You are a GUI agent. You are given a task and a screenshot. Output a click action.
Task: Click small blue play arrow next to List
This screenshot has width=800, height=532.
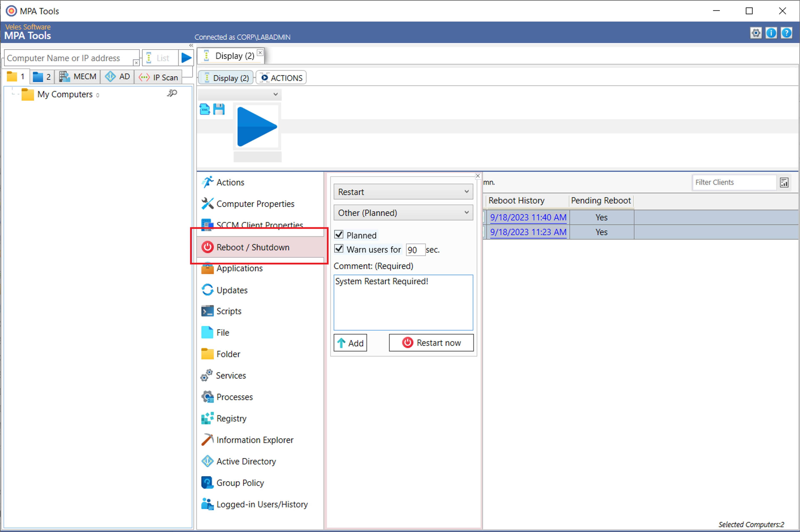pyautogui.click(x=186, y=58)
